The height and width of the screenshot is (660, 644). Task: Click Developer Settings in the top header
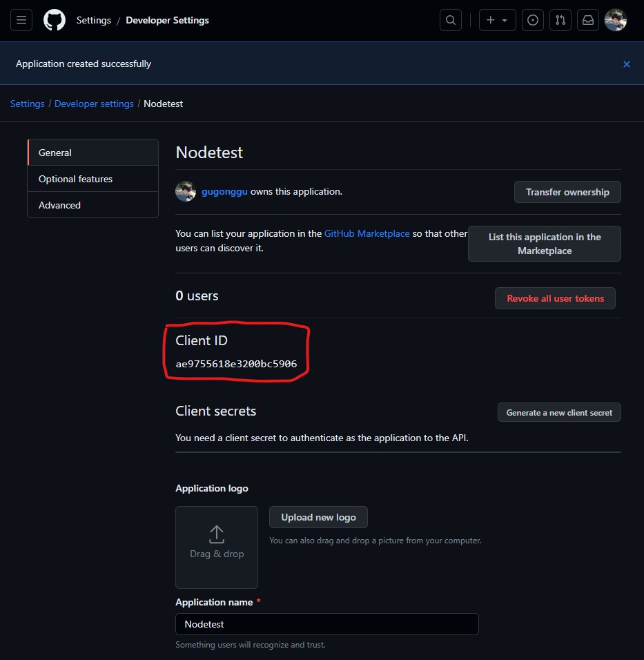click(x=167, y=20)
